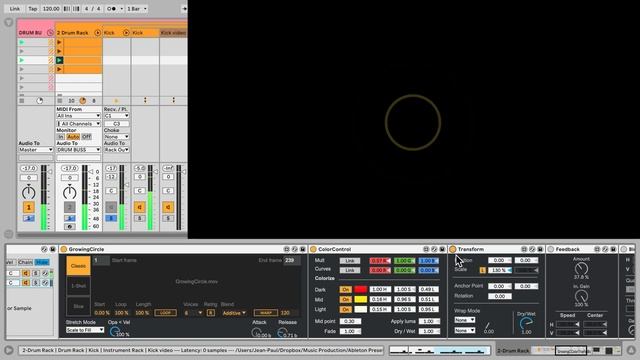This screenshot has width=640, height=360.
Task: Toggle the Mid colorize On button
Action: pos(345,300)
